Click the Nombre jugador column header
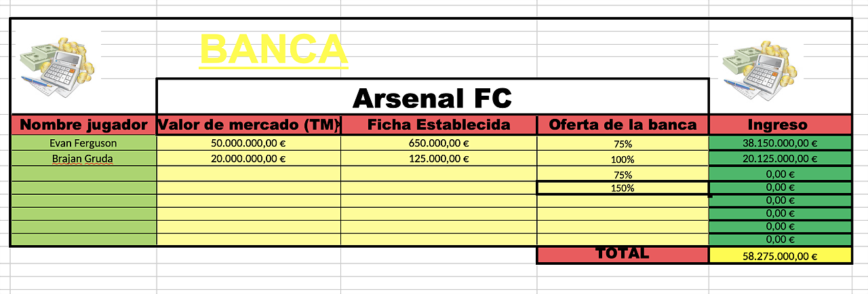This screenshot has width=868, height=294. tap(83, 125)
